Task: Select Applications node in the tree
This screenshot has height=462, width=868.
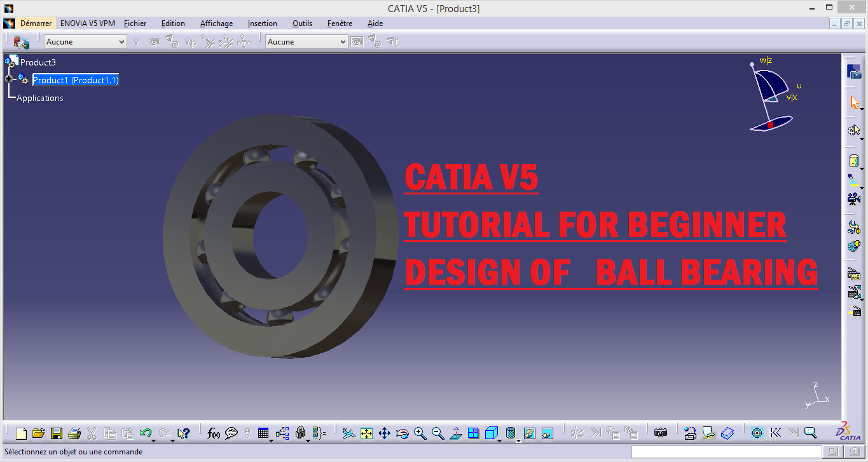Action: coord(40,98)
